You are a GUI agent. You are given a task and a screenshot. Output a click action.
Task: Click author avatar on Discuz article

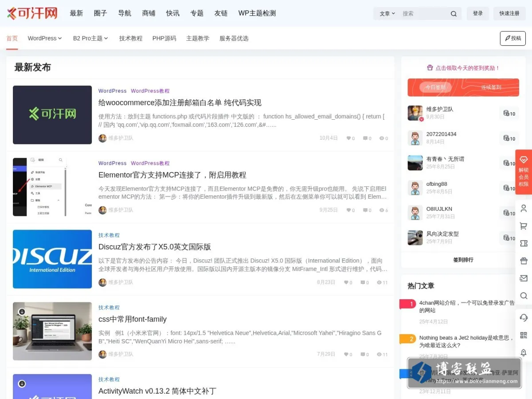(x=102, y=282)
